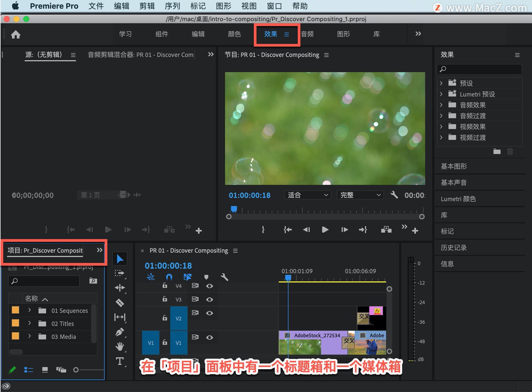Add marker in timeline toolbar
Screen dimensions: 532x392
(206, 277)
